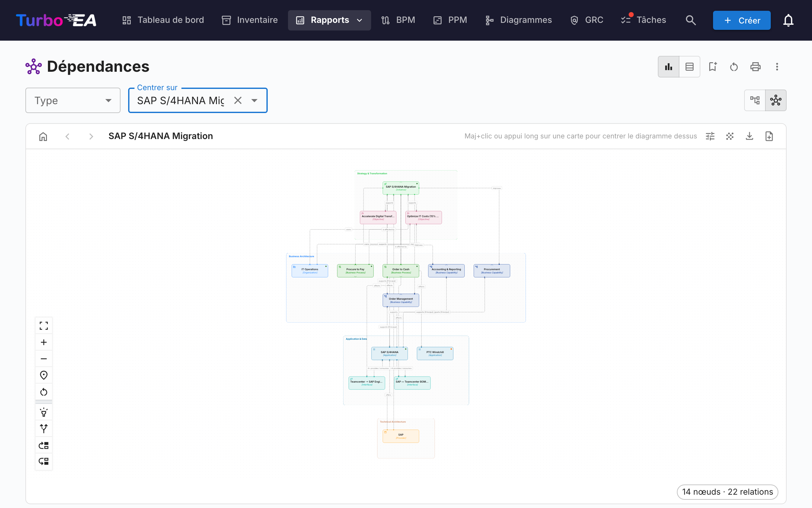Open diagram filter sliders settings
Viewport: 812px width, 508px height.
(x=710, y=137)
